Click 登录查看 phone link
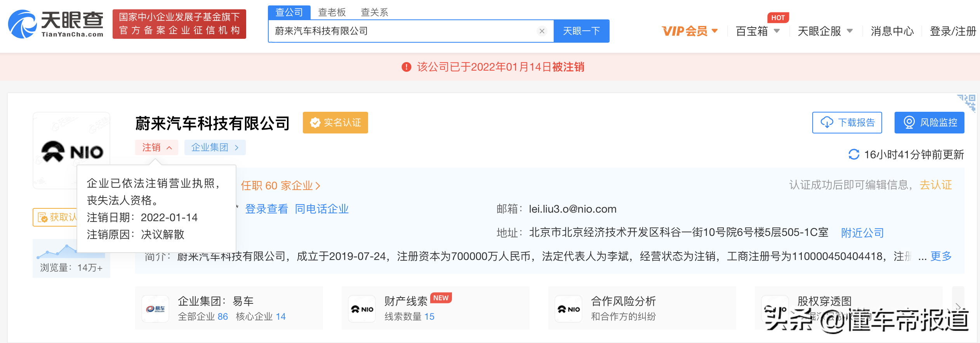Viewport: 980px width, 343px height. (267, 209)
